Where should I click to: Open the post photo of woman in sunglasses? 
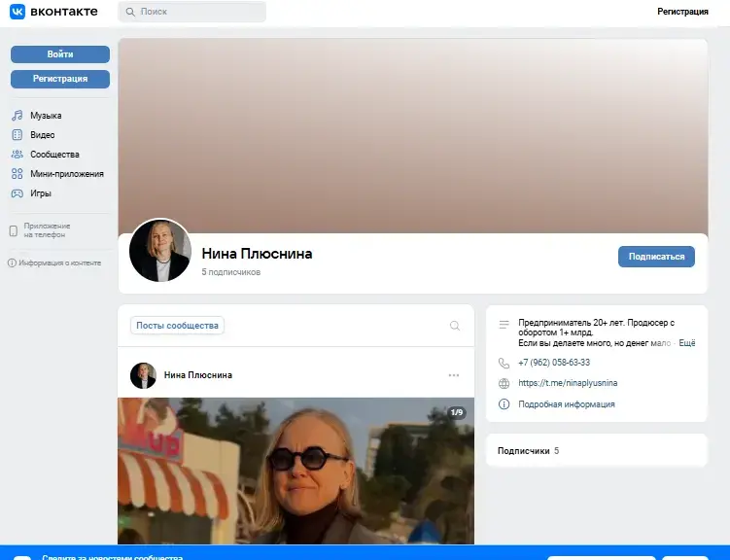296,471
